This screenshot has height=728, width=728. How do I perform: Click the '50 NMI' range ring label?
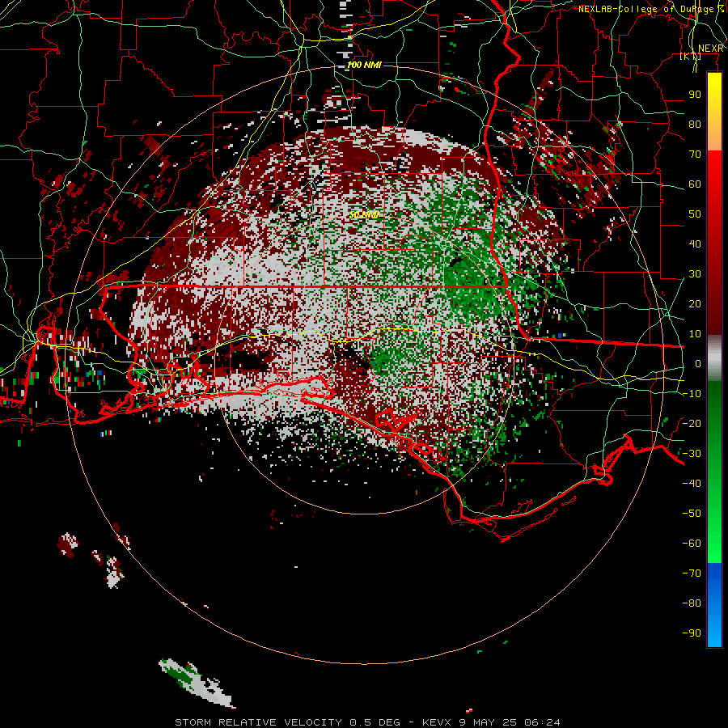[364, 214]
